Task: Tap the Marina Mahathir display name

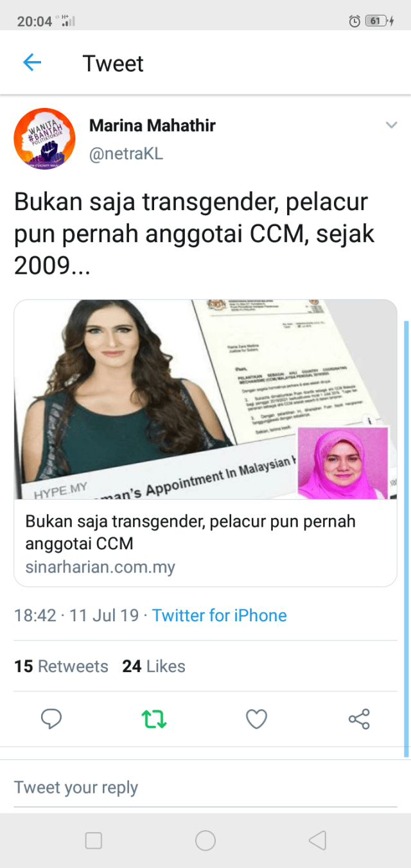Action: [152, 125]
